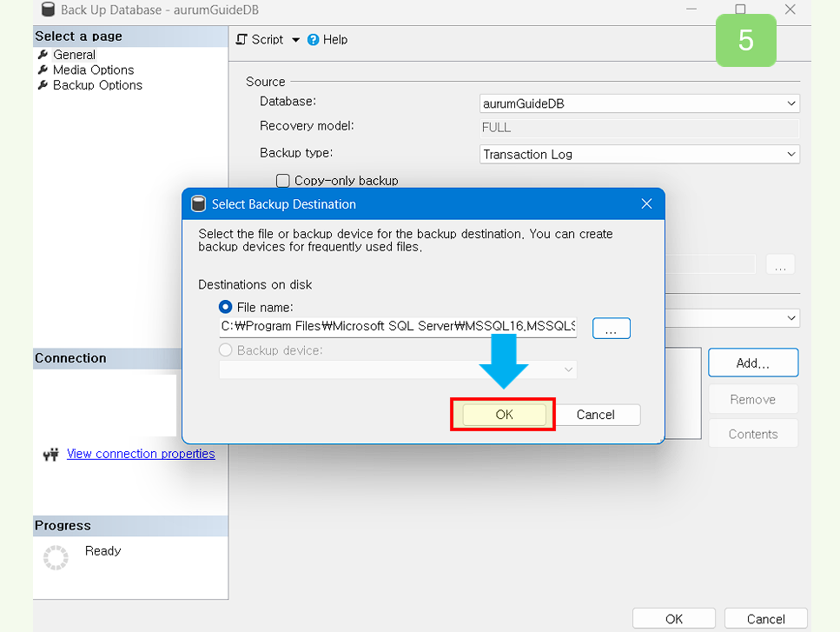Click the database icon in dialog title
This screenshot has width=840, height=632.
[x=198, y=203]
